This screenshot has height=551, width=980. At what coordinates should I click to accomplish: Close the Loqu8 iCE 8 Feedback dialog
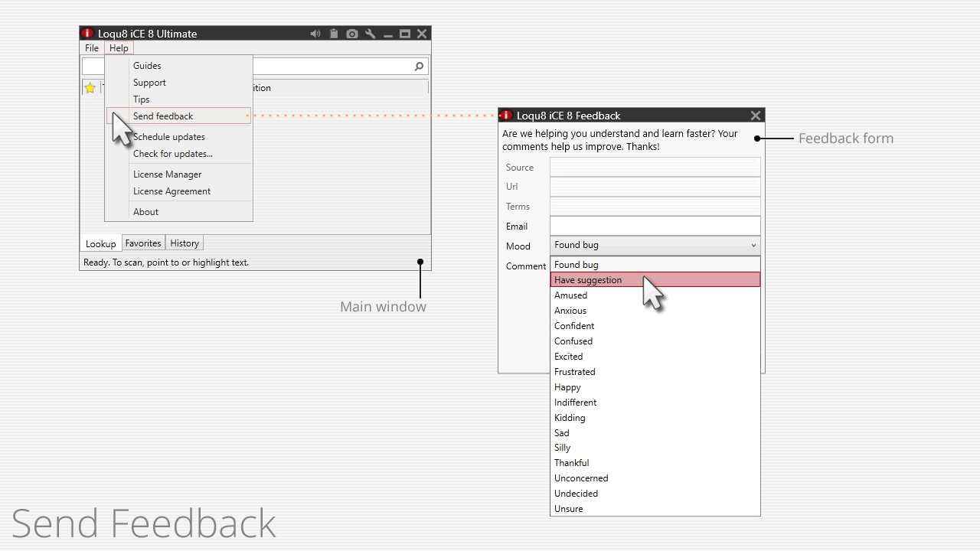tap(756, 116)
